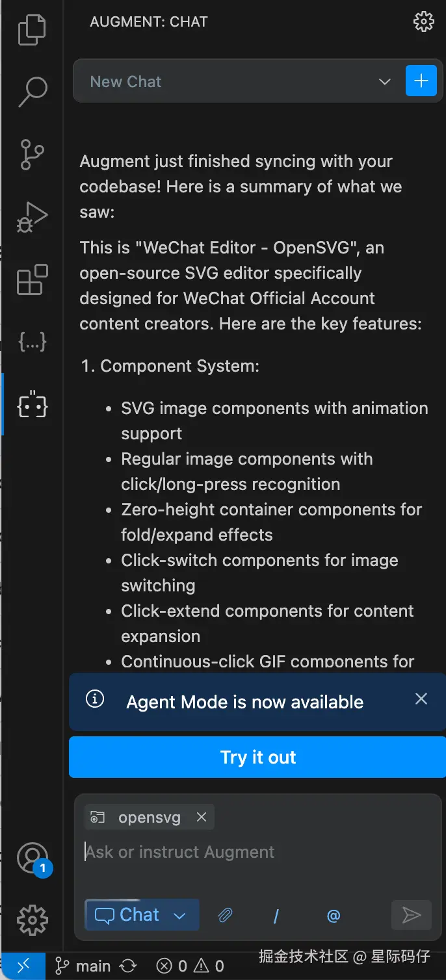Attach a file using the paperclip icon
This screenshot has width=446, height=980.
(x=225, y=916)
